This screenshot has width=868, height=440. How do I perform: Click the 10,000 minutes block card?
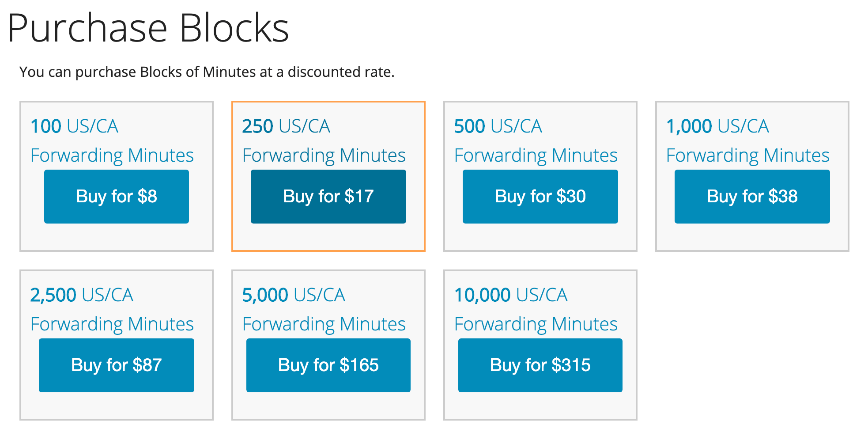540,406
